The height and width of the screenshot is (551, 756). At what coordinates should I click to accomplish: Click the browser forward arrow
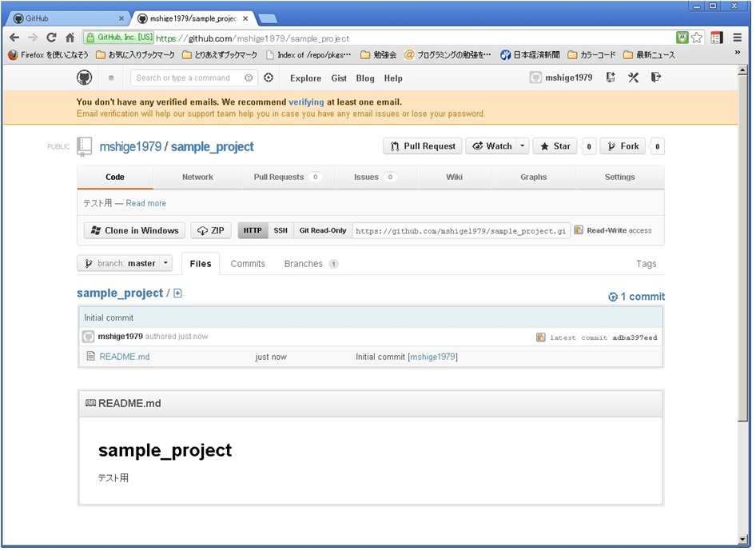pos(33,38)
